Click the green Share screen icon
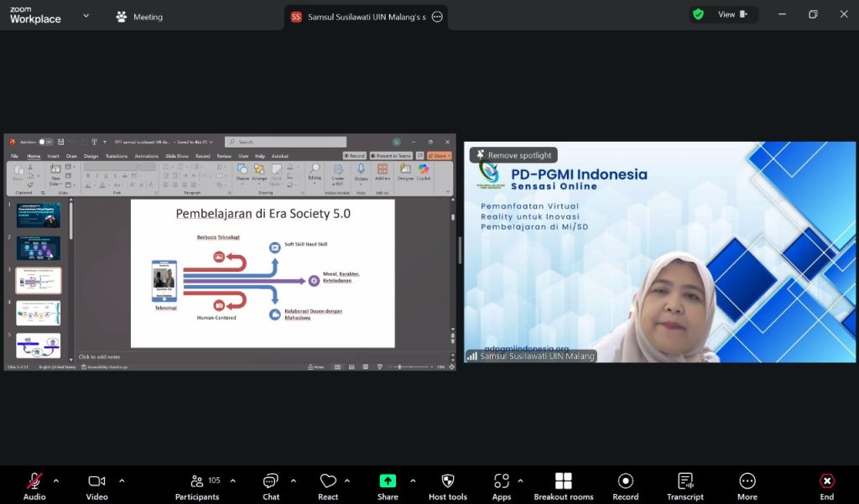This screenshot has width=859, height=504. 388,481
